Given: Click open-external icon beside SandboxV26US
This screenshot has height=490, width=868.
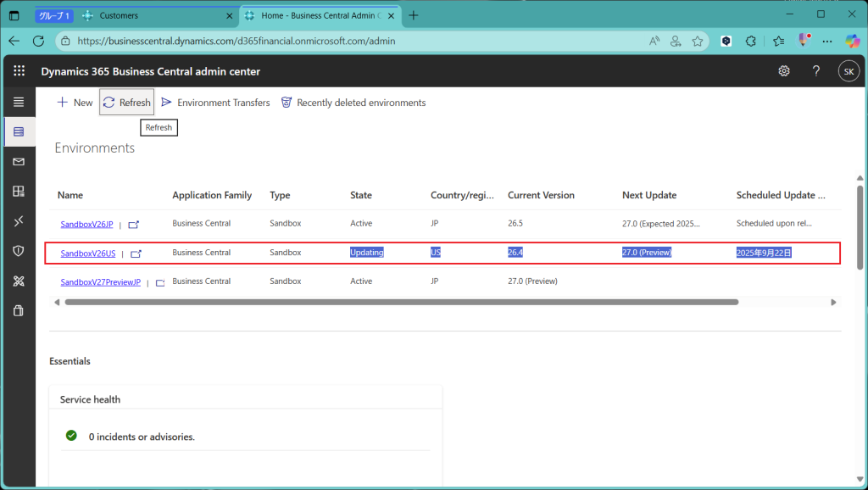Looking at the screenshot, I should [136, 253].
